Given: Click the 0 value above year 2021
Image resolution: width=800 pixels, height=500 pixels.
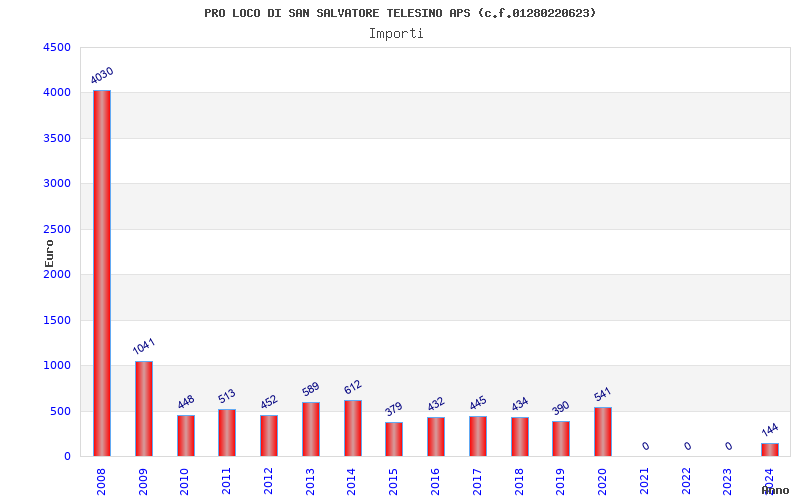Looking at the screenshot, I should 645,446.
